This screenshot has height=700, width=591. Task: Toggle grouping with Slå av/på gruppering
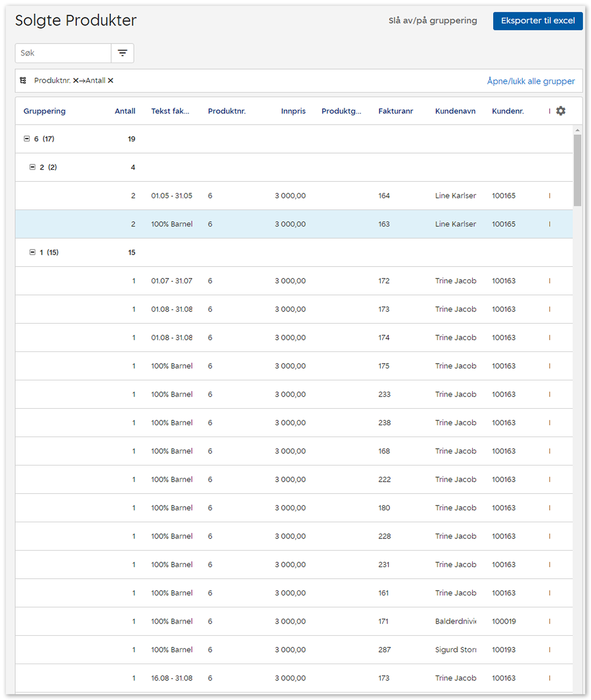pyautogui.click(x=432, y=21)
